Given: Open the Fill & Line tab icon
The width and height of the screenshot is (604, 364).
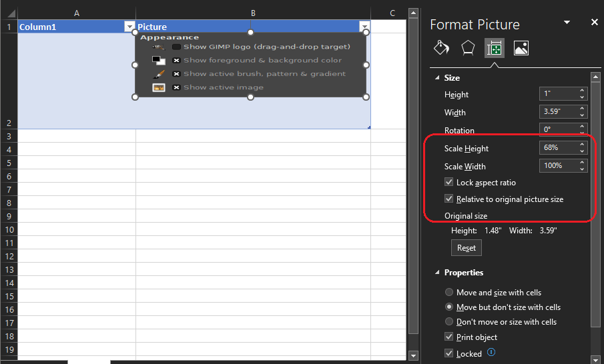Looking at the screenshot, I should coord(441,48).
